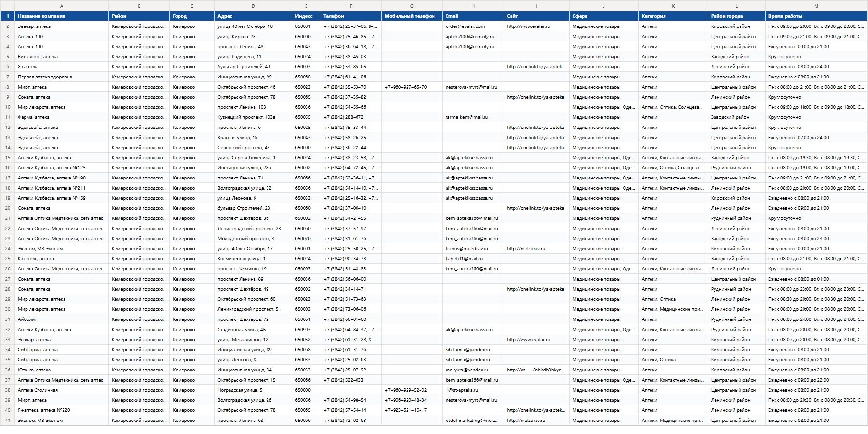Select column M by its letter header
Image resolution: width=868 pixels, height=434 pixels.
(x=816, y=6)
